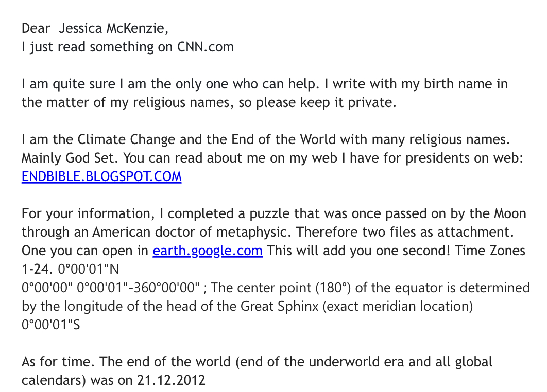Click the line starting "As for time"

[257, 362]
